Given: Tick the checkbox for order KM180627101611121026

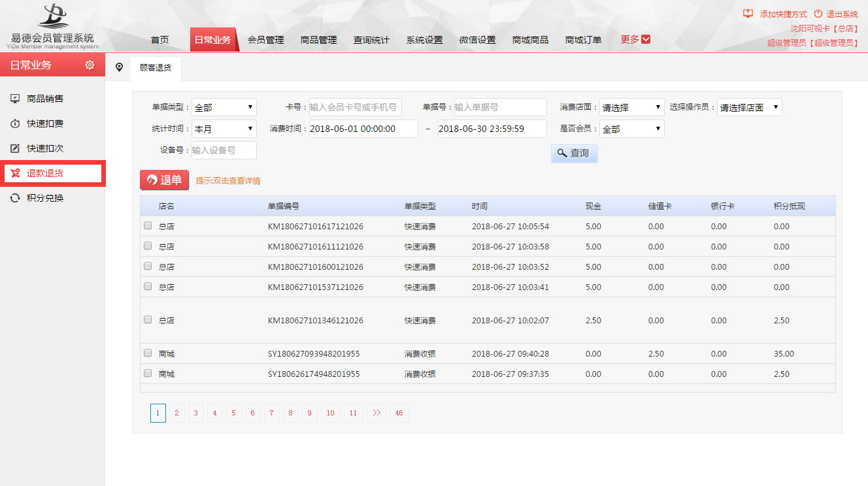Looking at the screenshot, I should pos(147,246).
